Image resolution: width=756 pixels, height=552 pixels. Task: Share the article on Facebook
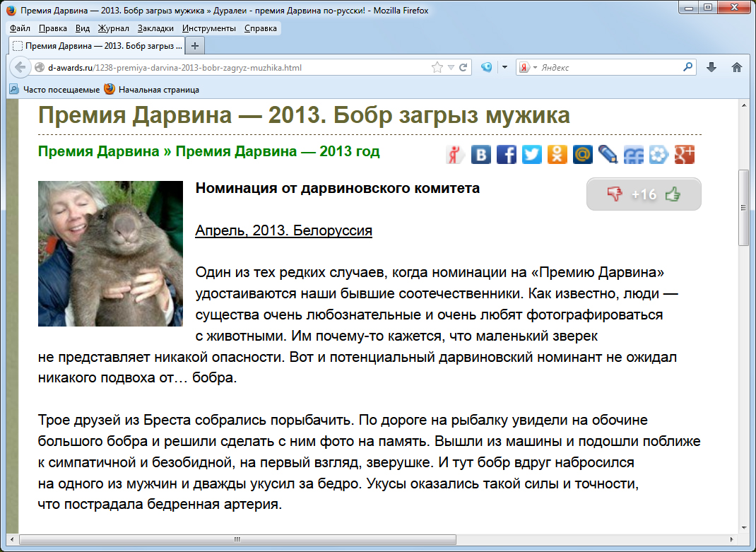(506, 154)
